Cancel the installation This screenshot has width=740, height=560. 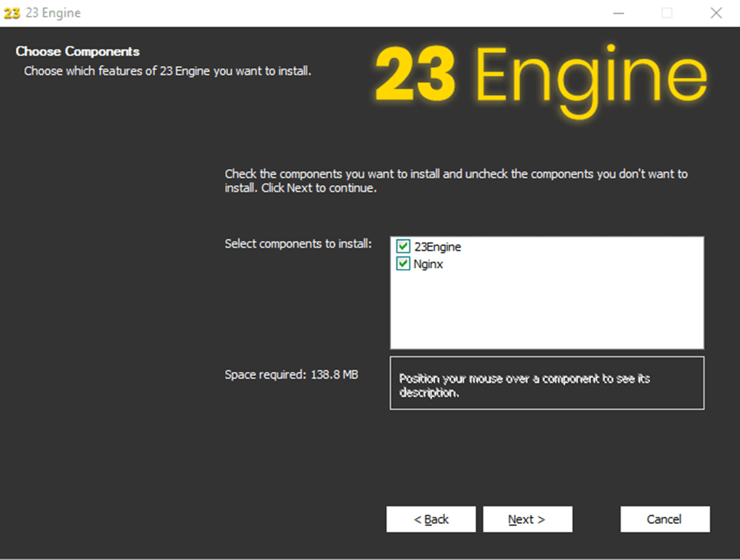(x=664, y=519)
